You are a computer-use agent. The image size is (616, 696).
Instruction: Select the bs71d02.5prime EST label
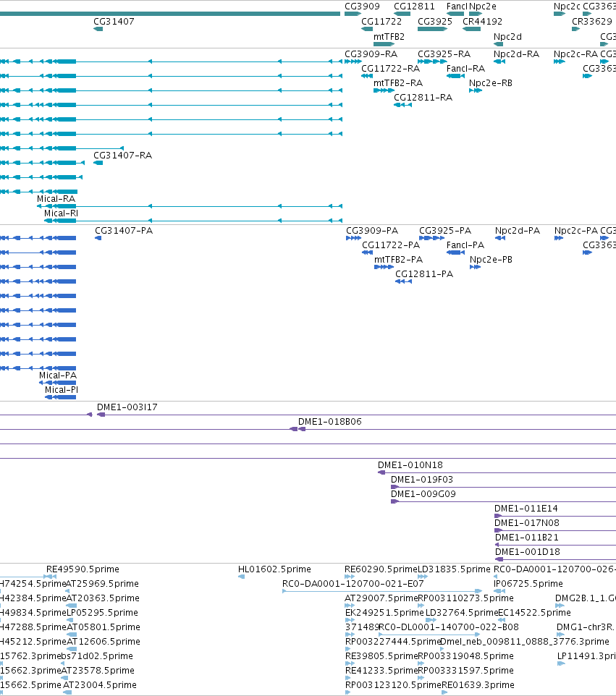point(96,656)
